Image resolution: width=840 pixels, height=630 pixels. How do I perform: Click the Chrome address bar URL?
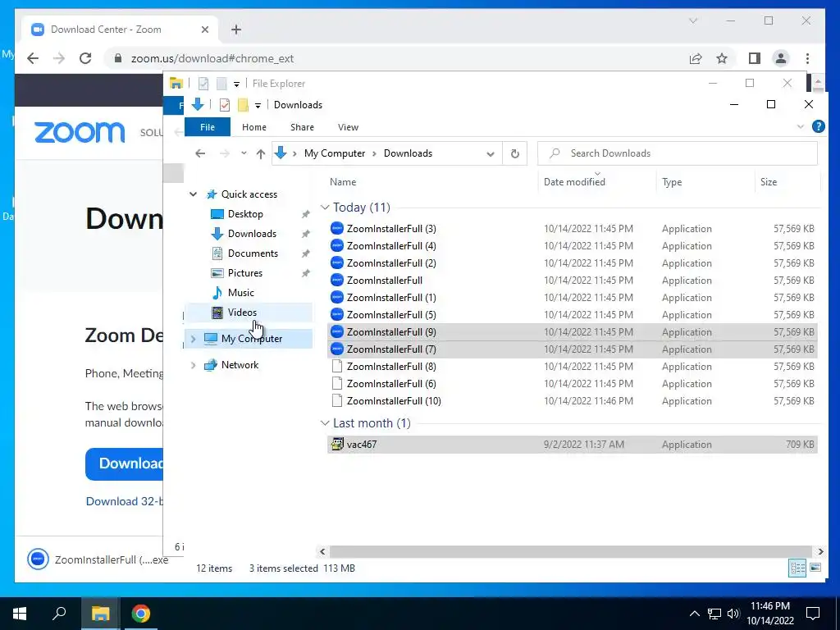point(212,58)
